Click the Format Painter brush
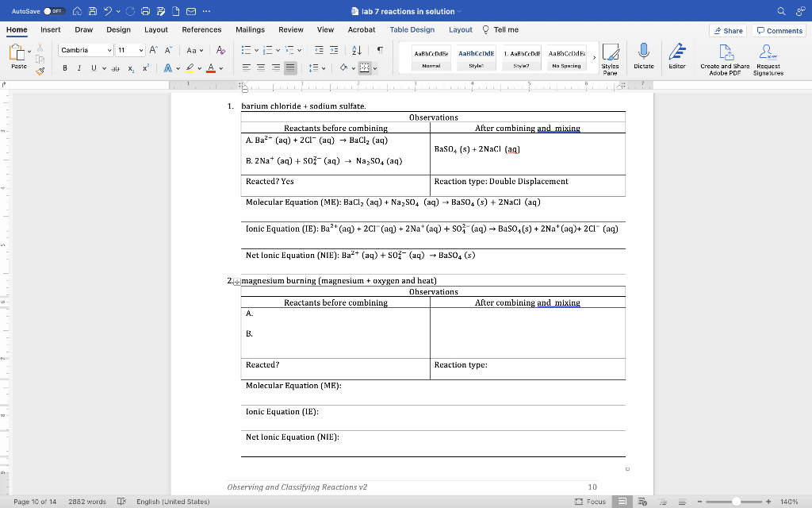Viewport: 812px width, 508px height. [40, 71]
